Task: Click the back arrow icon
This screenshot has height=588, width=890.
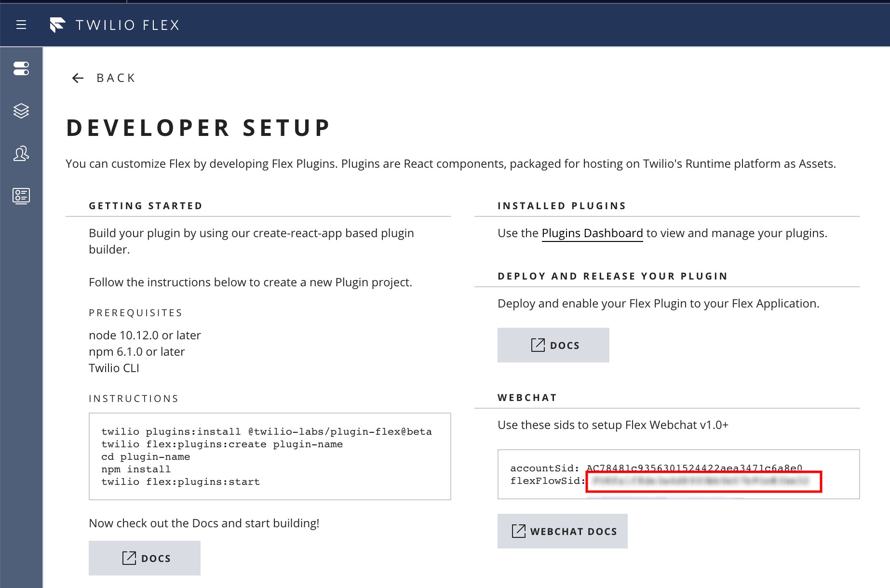Action: point(78,78)
